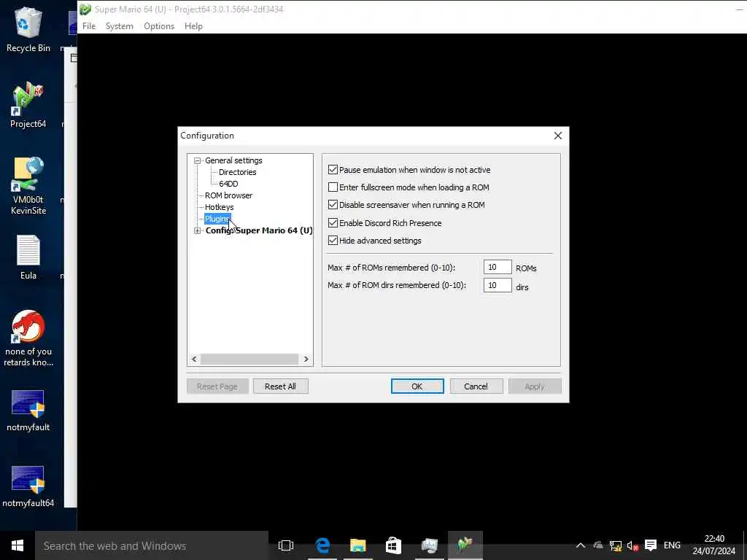The width and height of the screenshot is (747, 560).
Task: Toggle Pause emulation when window not active
Action: [x=333, y=169]
